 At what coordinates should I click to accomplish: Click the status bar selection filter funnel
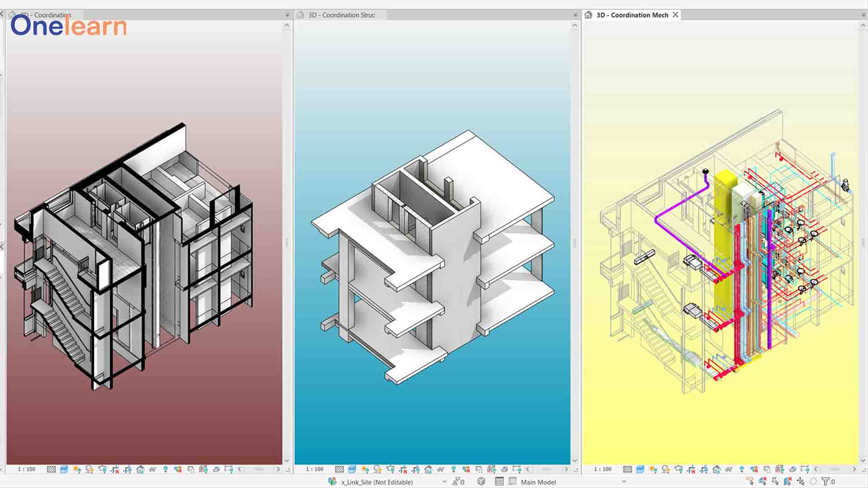[x=826, y=482]
